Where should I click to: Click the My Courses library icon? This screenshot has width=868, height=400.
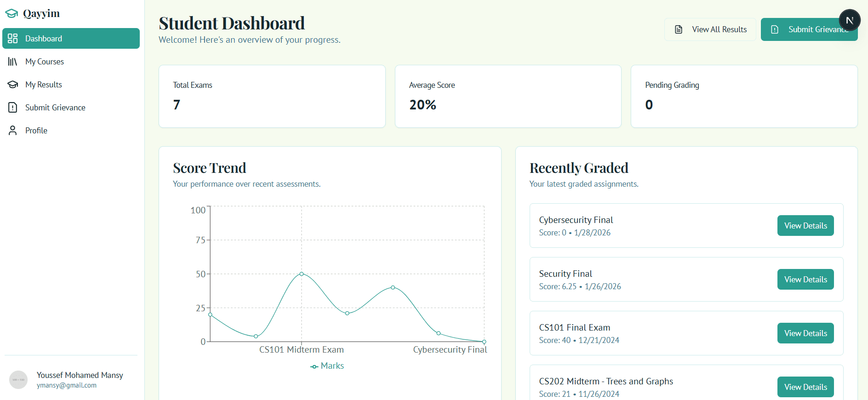[13, 61]
